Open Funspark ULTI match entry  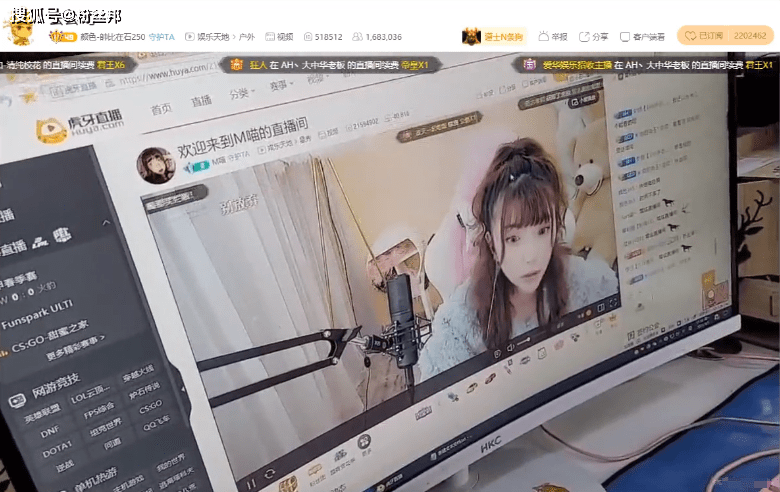pos(37,314)
